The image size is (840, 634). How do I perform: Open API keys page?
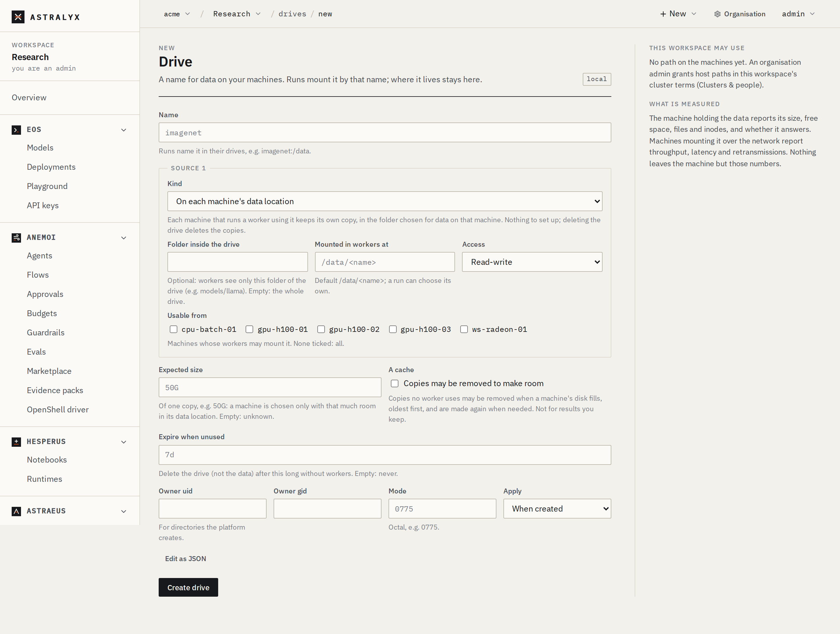click(x=43, y=205)
